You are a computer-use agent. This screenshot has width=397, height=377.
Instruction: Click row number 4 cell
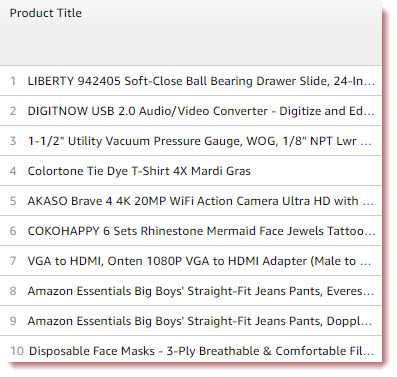pos(13,171)
